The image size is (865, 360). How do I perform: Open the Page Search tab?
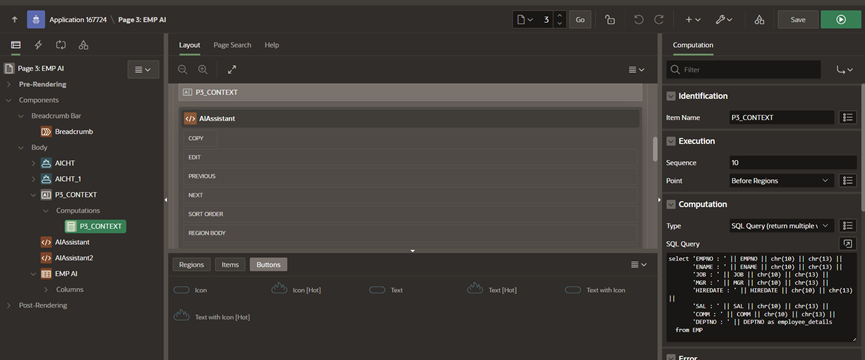(x=232, y=45)
